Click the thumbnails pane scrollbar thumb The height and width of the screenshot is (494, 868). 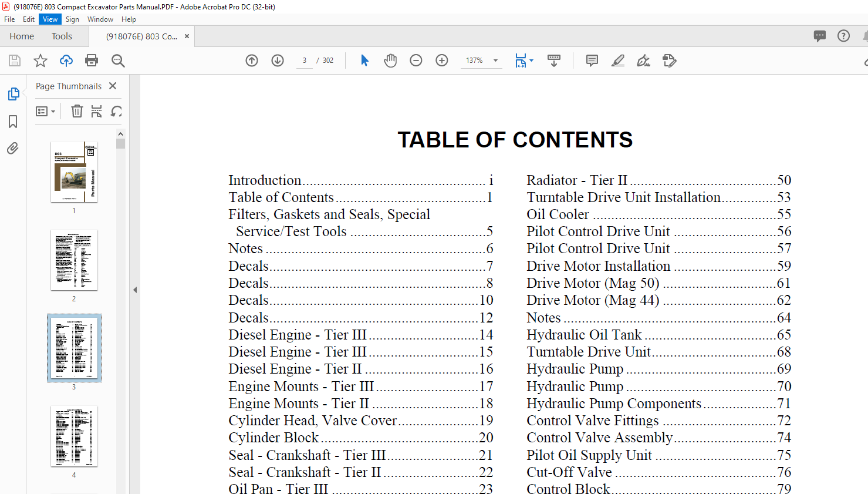[x=120, y=143]
